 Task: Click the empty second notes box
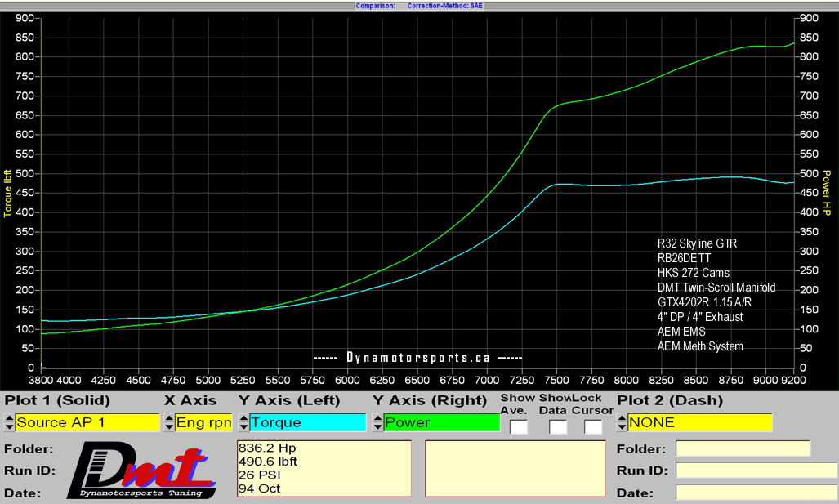click(515, 468)
